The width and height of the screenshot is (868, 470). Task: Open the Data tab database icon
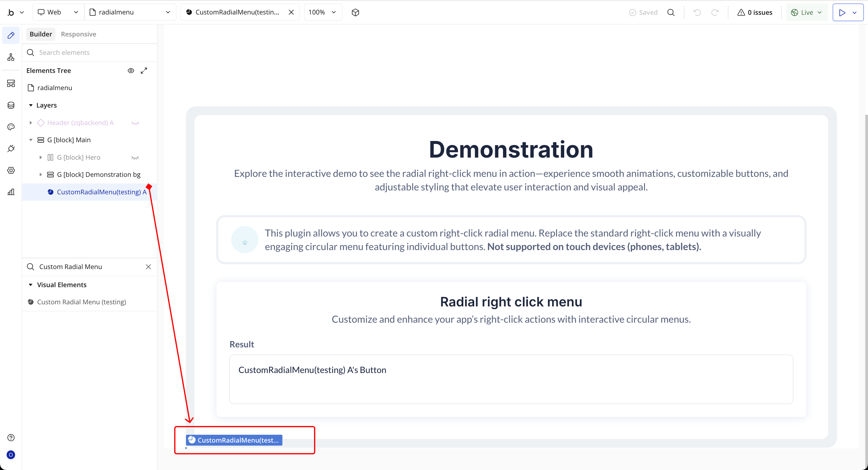(11, 105)
